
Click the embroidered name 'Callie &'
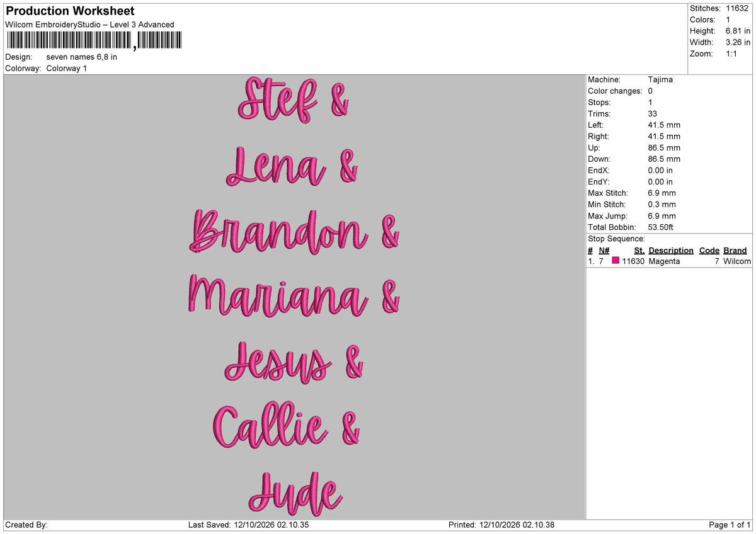pyautogui.click(x=287, y=426)
